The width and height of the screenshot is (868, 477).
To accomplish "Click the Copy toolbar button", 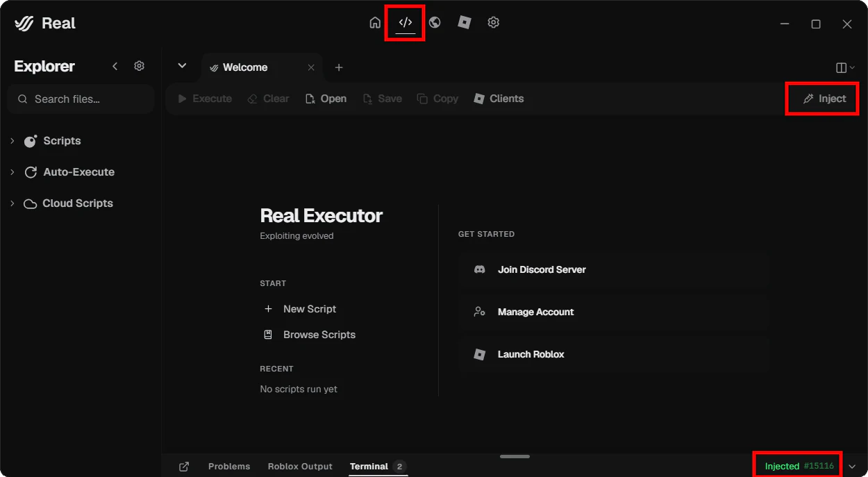I will [x=437, y=99].
